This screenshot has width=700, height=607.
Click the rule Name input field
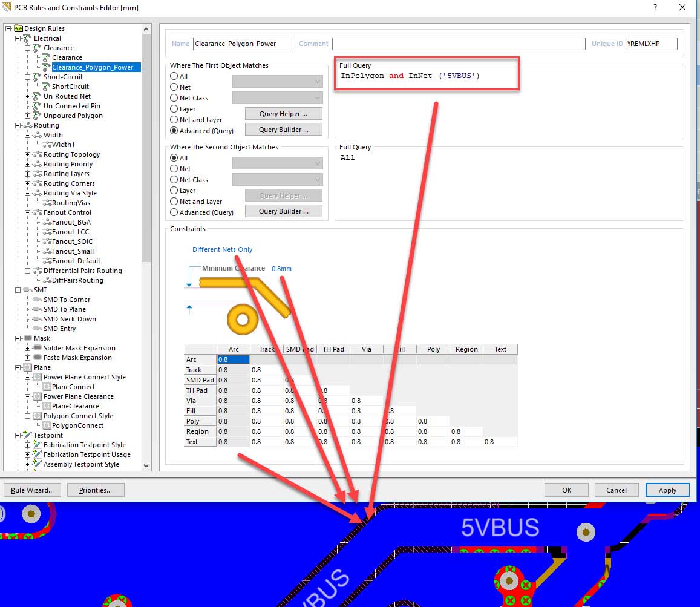[x=242, y=44]
